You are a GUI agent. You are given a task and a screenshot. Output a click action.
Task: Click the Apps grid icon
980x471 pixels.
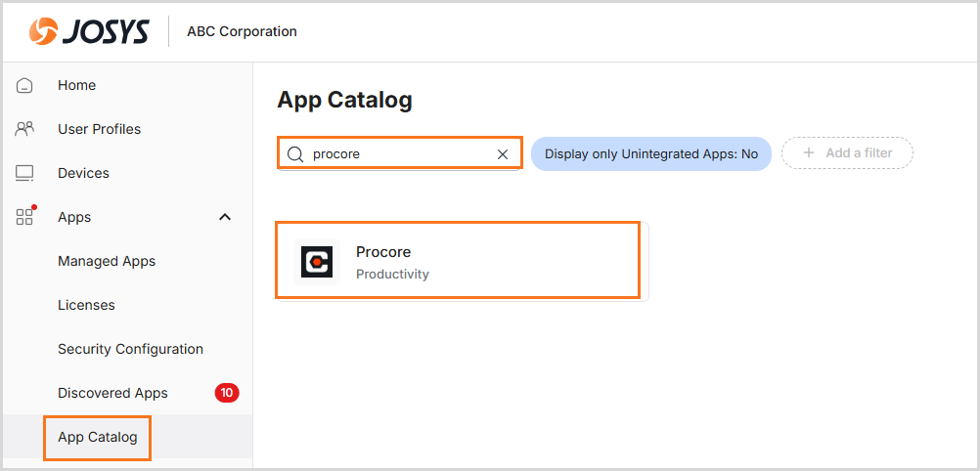tap(25, 216)
